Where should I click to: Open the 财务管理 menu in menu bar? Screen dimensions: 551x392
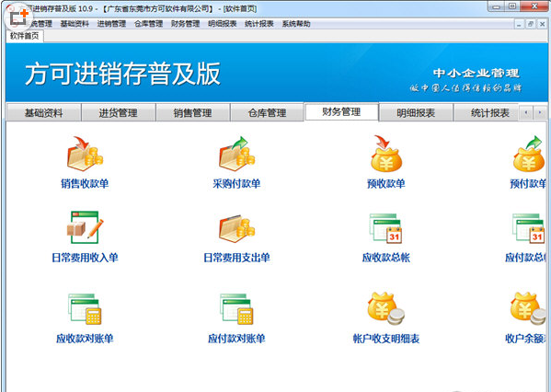[185, 24]
